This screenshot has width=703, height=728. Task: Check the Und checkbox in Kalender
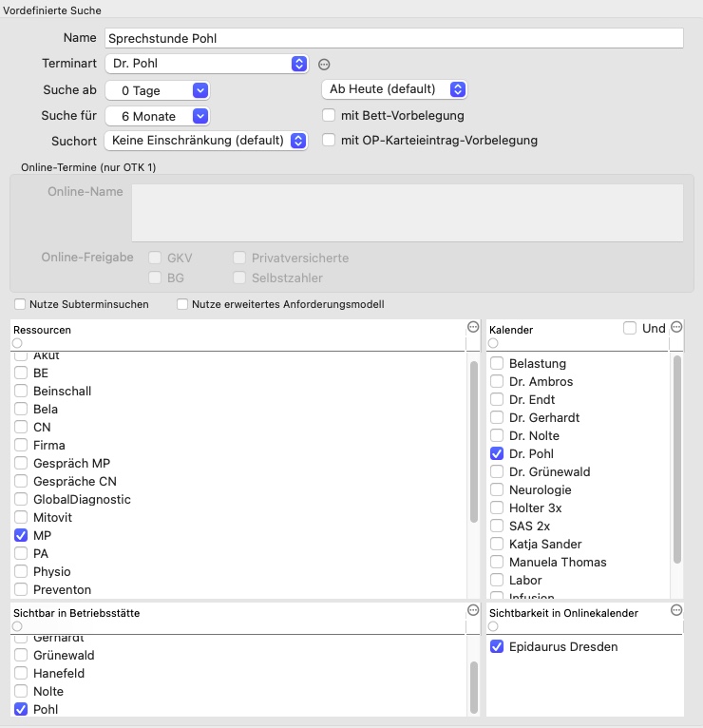(x=629, y=328)
